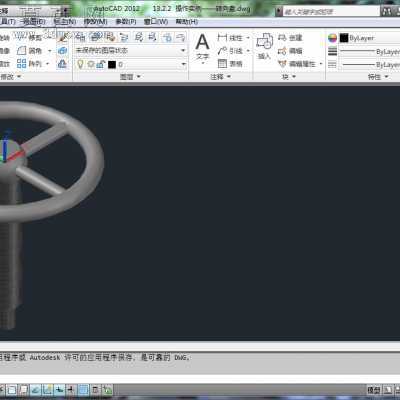Click the Insert block (插入) icon
Screen dimensions: 400x400
click(x=265, y=42)
